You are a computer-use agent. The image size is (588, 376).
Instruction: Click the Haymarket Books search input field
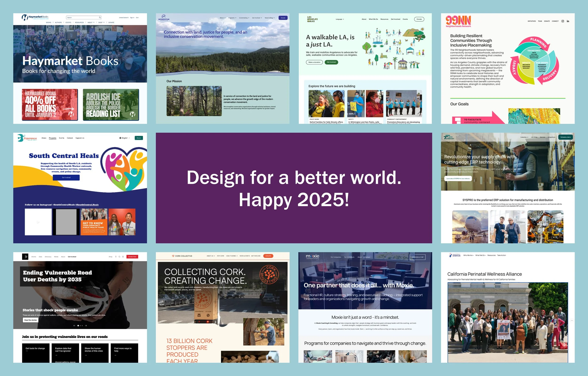[x=83, y=18]
